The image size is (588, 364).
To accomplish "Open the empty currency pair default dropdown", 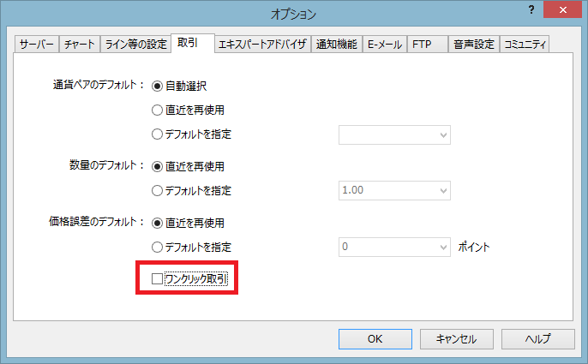I will click(x=394, y=135).
